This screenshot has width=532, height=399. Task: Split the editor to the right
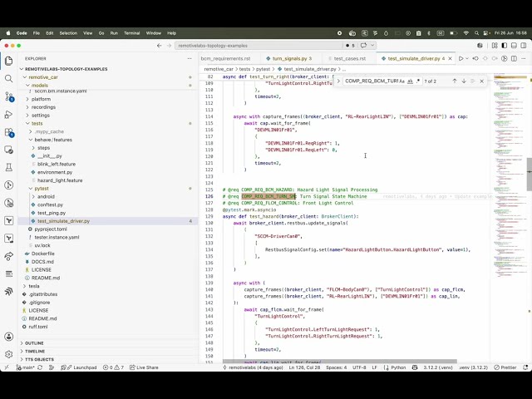click(x=514, y=59)
